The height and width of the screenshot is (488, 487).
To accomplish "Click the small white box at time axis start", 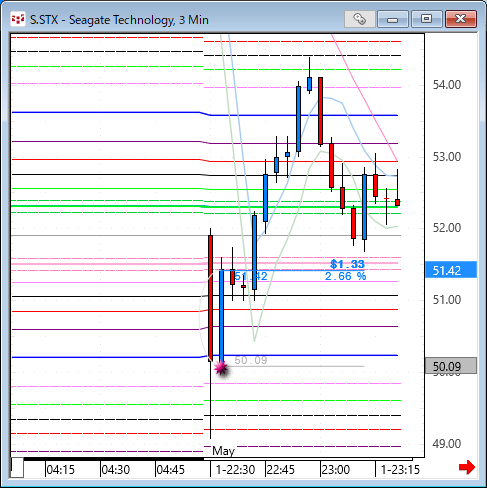I will (x=17, y=468).
